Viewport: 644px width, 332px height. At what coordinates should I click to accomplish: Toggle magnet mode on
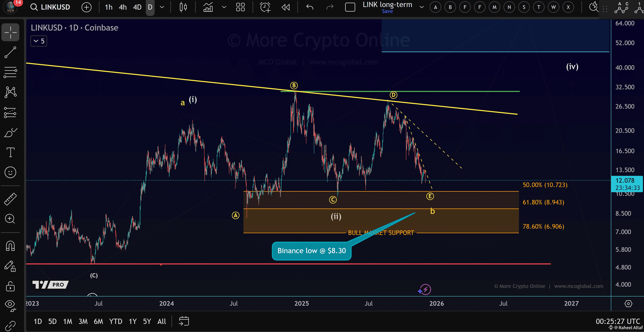pyautogui.click(x=10, y=246)
